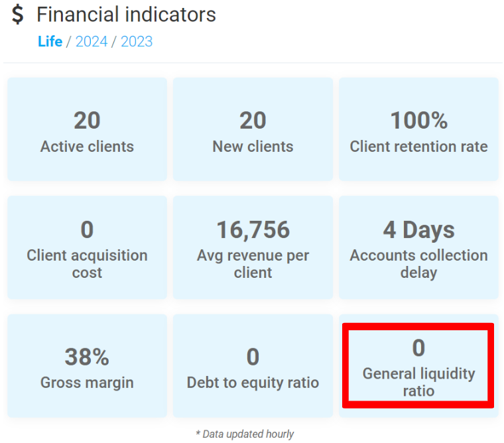Click the 38% margin value
504x443 pixels.
(87, 357)
